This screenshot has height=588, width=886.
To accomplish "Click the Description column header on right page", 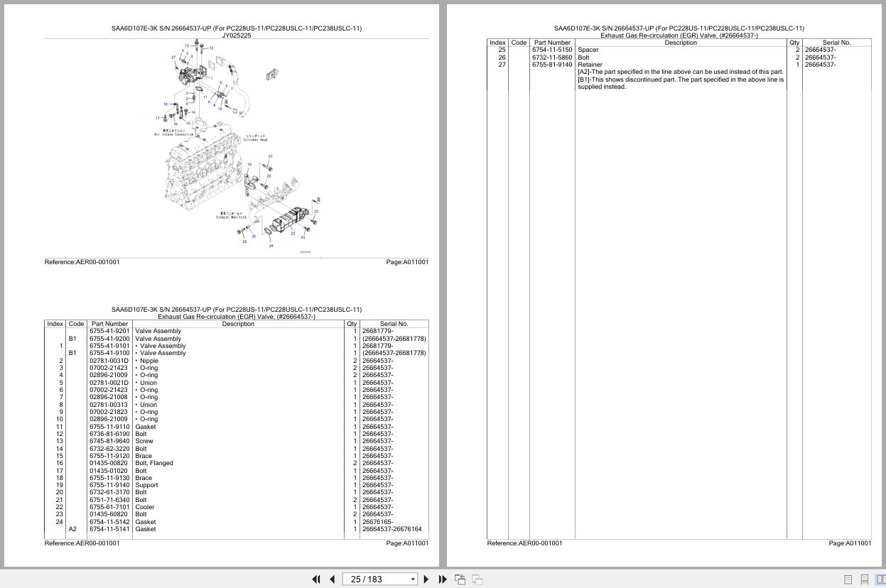I will coord(681,43).
